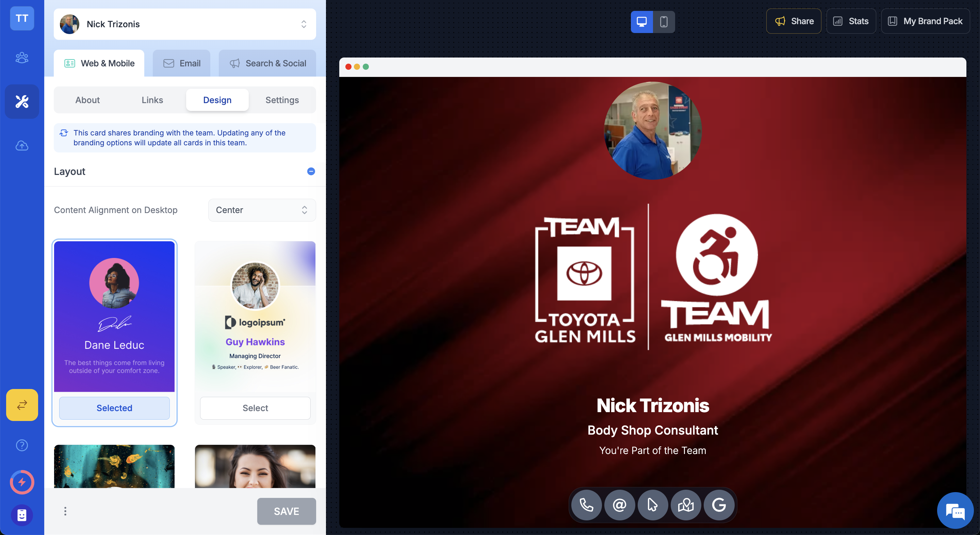Click Select under Guy Hawkins layout
Viewport: 980px width, 535px height.
255,408
